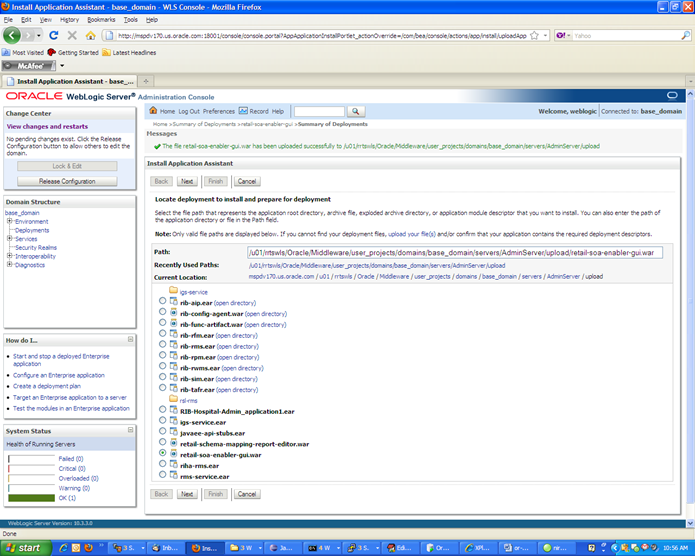Open the igs-service folder icon
The image size is (696, 557).
tap(174, 291)
